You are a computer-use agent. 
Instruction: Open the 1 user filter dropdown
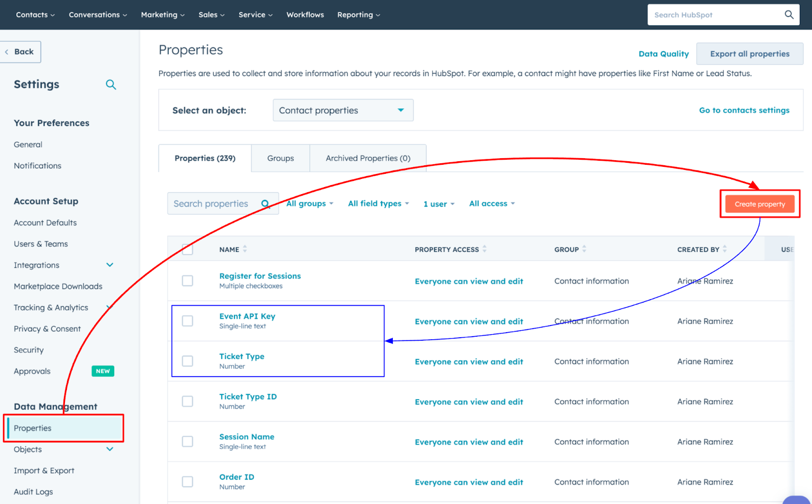pyautogui.click(x=439, y=204)
